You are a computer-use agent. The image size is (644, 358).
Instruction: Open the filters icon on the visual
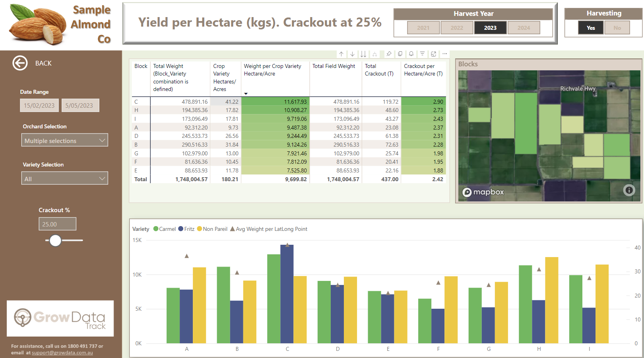(422, 54)
